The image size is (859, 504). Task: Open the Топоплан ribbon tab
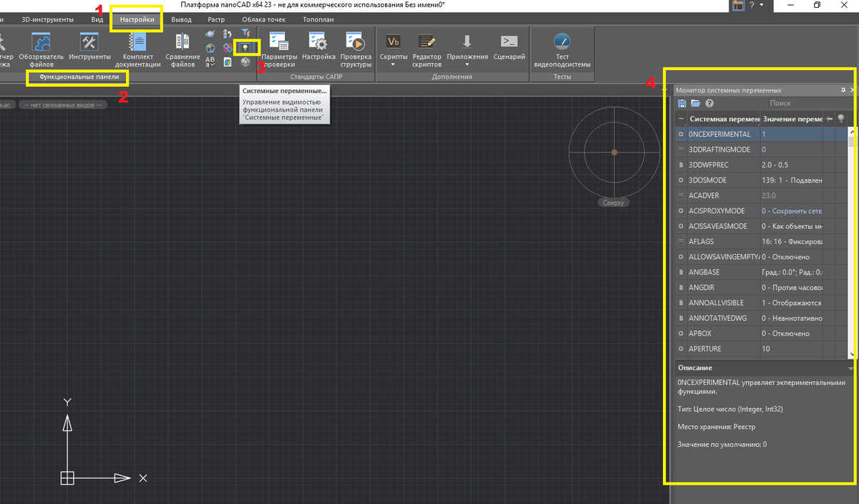tap(318, 19)
